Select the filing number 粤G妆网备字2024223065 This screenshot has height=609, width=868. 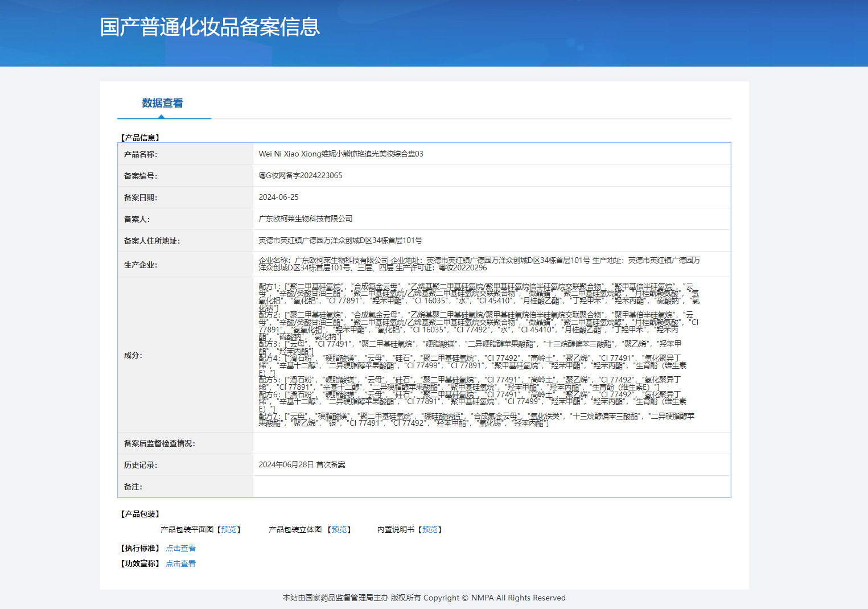[x=301, y=175]
